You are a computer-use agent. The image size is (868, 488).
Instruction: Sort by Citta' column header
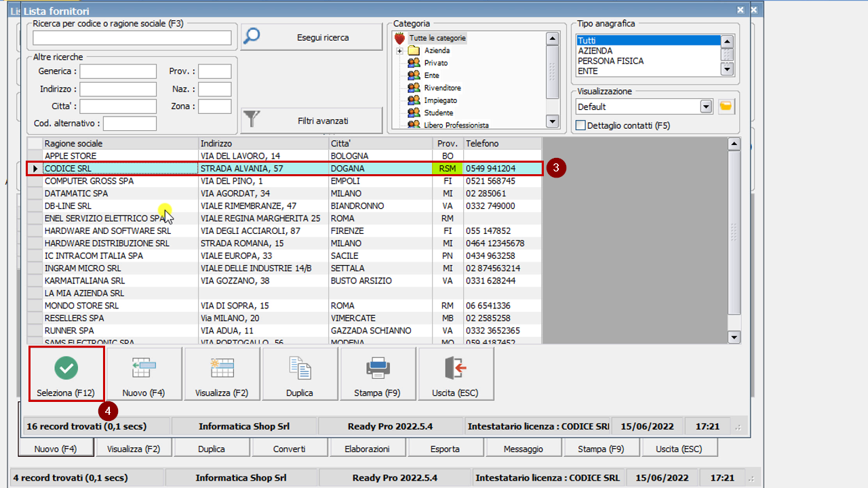pyautogui.click(x=381, y=144)
